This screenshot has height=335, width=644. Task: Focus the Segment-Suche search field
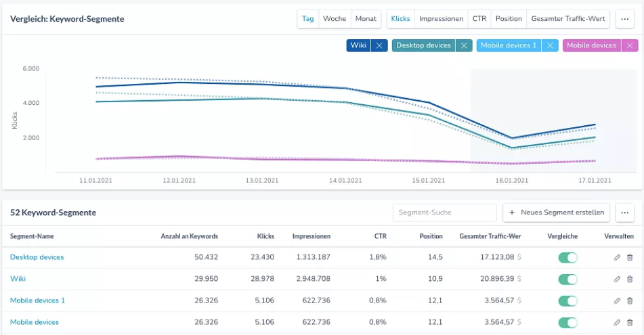click(x=444, y=213)
